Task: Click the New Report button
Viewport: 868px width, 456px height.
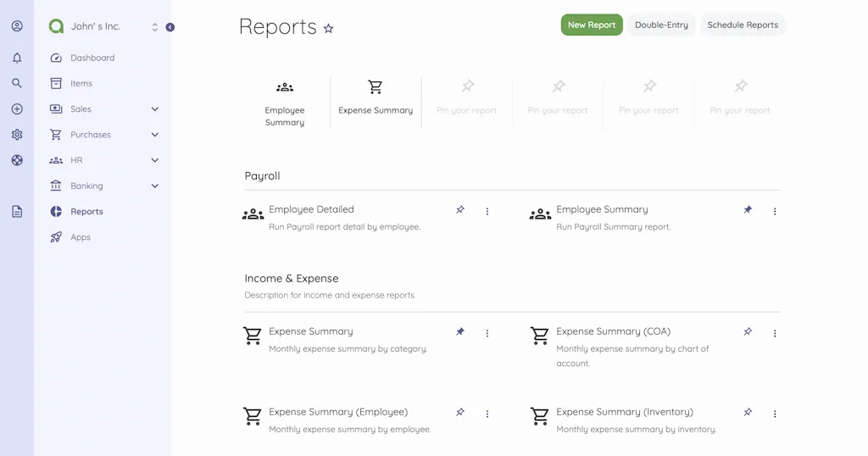Action: click(x=592, y=25)
